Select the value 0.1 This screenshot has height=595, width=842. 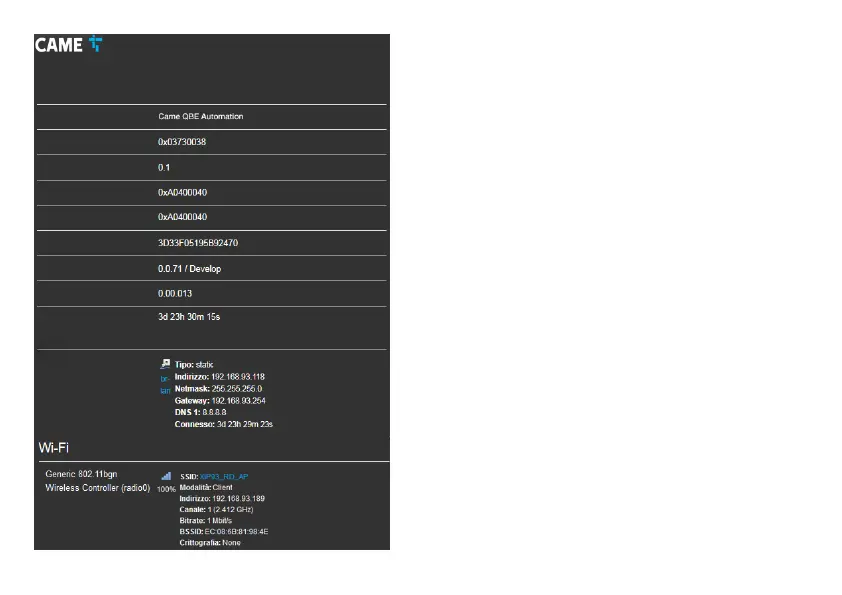164,168
